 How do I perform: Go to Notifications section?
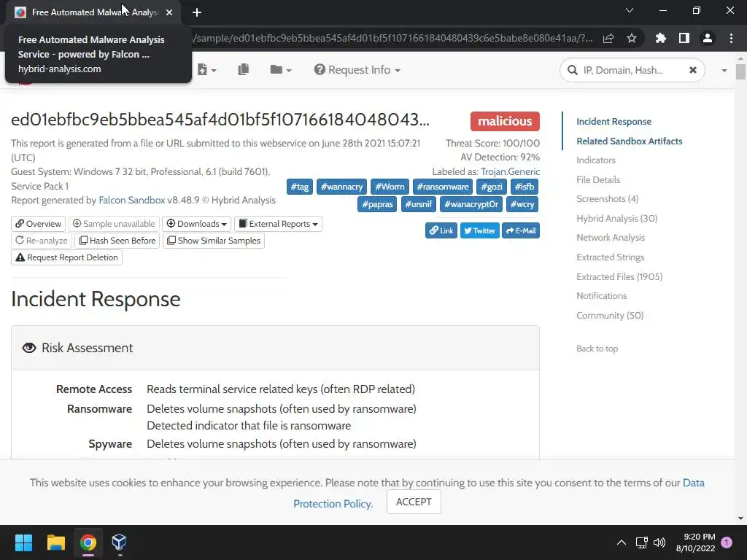pyautogui.click(x=602, y=296)
